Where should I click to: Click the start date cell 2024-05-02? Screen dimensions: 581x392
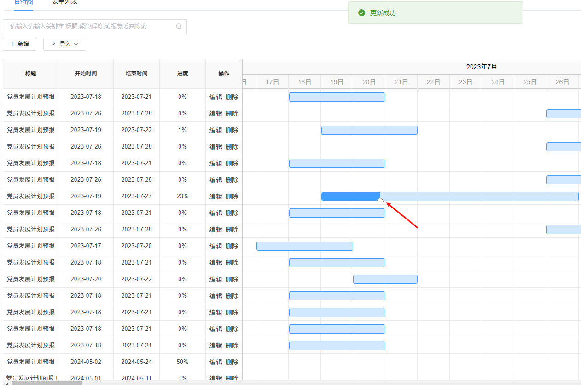coord(86,362)
